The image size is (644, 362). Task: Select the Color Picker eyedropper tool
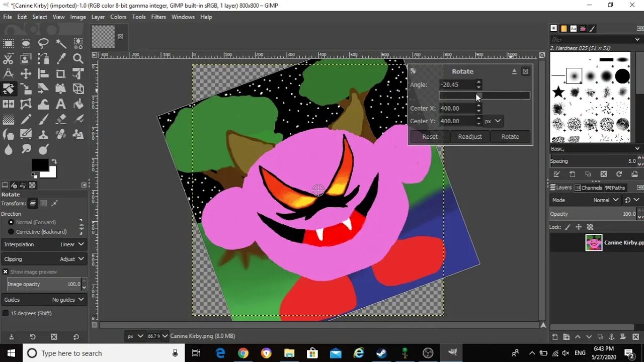coord(61,59)
